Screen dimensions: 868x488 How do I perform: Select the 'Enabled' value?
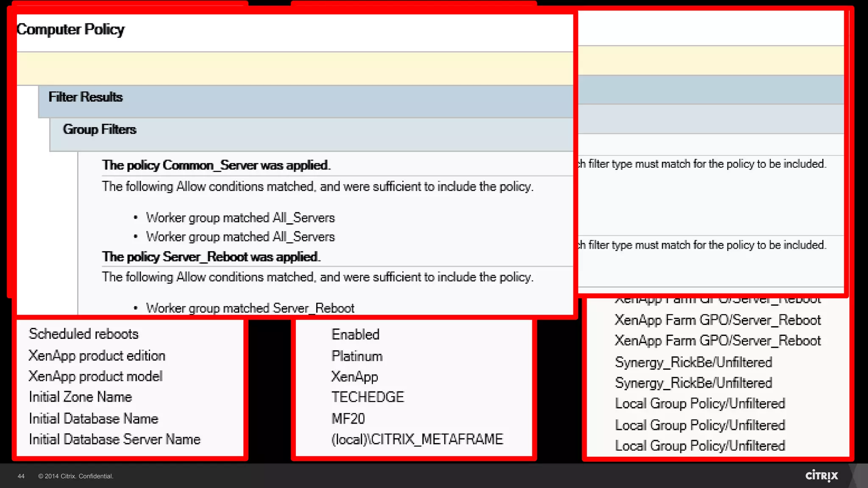pyautogui.click(x=355, y=334)
